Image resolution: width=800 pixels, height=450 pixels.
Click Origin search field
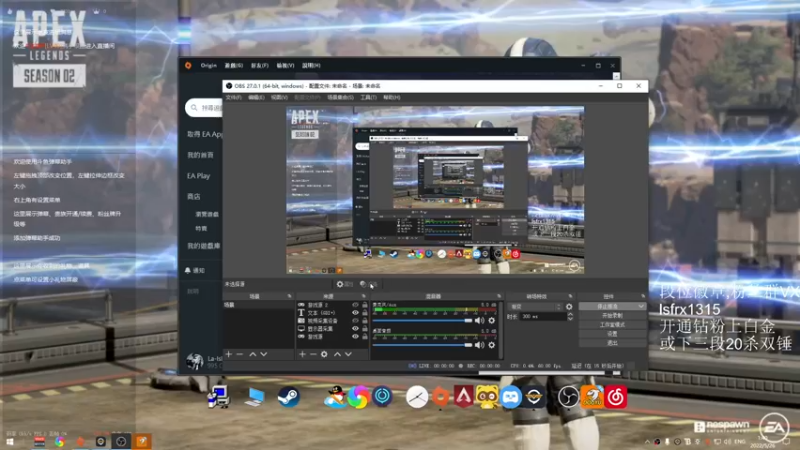coord(204,108)
